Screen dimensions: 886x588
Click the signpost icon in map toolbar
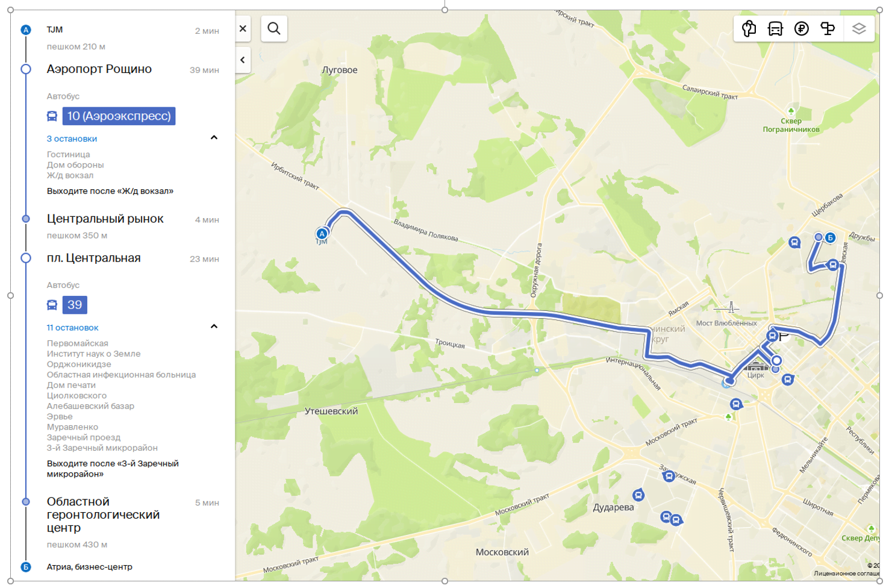(x=828, y=29)
